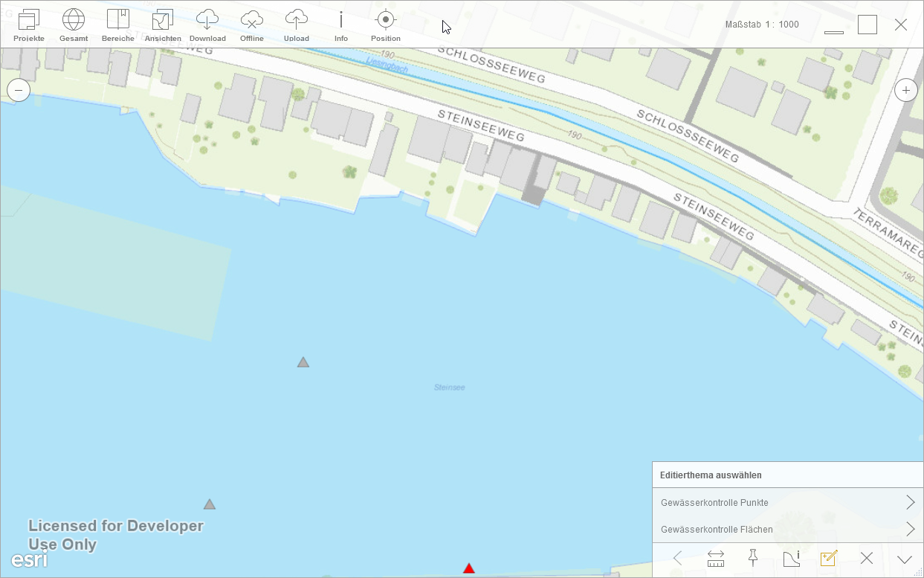The image size is (924, 578).
Task: Open the feature info identify tool
Action: click(x=791, y=559)
